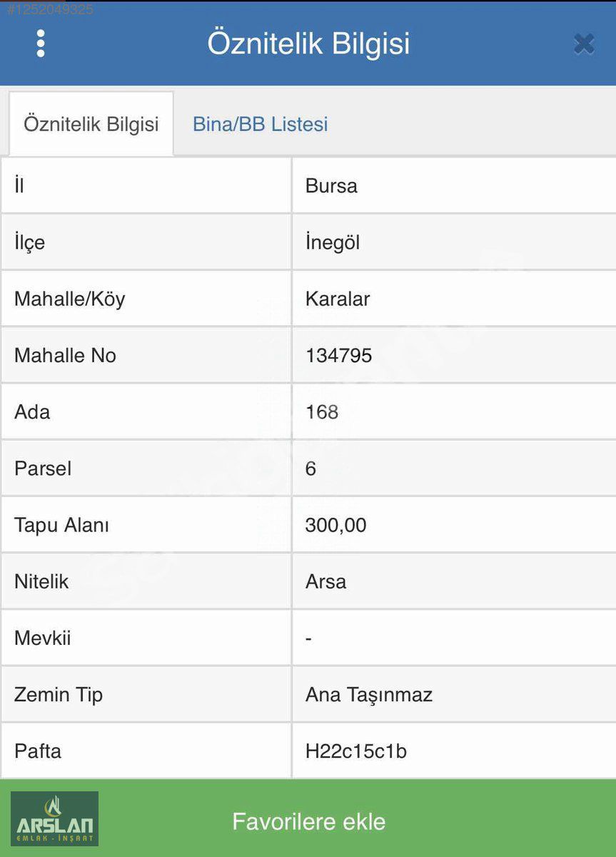The image size is (616, 857).
Task: Open the three-dot options menu
Action: [41, 44]
